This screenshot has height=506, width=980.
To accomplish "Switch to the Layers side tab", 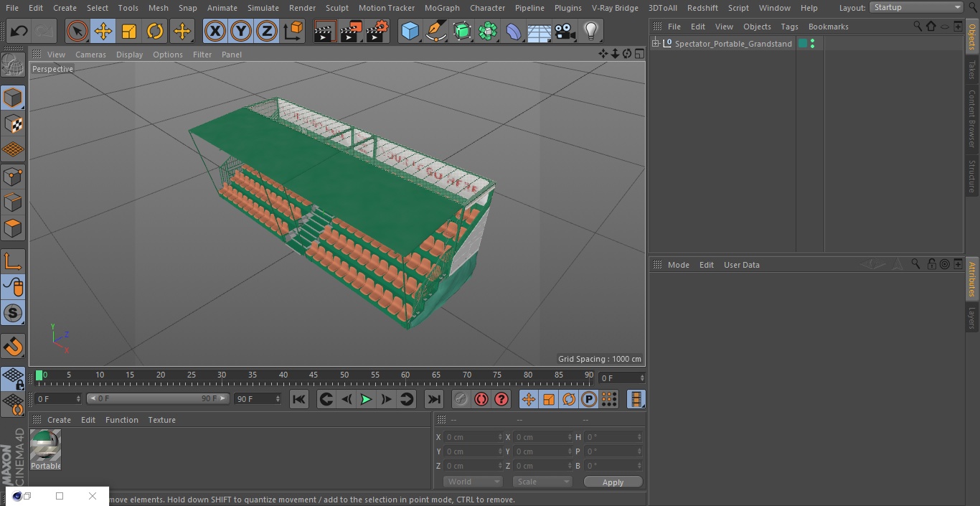I will [972, 318].
